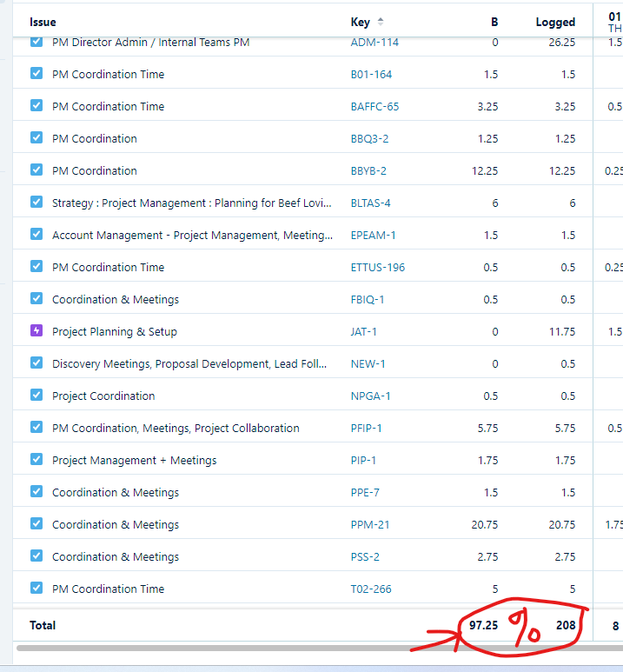Image resolution: width=623 pixels, height=672 pixels.
Task: Click the task icon for Discovery Meetings, Proposal Development
Action: [36, 363]
